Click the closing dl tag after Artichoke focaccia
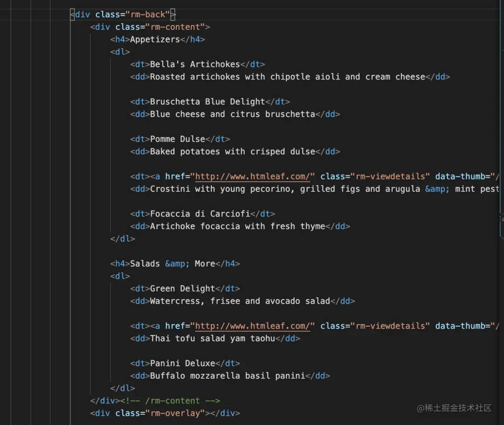Viewport: 504px width, 425px height. pos(122,239)
